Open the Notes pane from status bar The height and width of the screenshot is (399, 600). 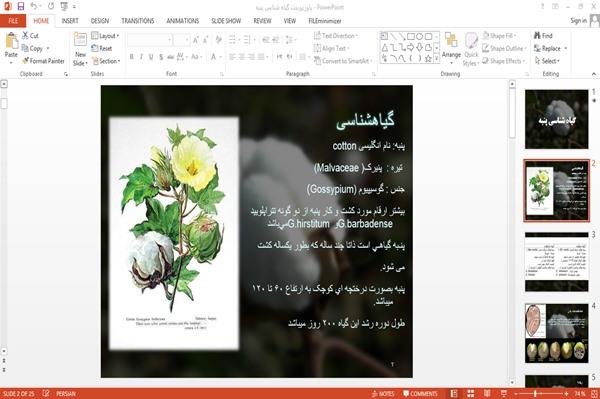point(383,394)
